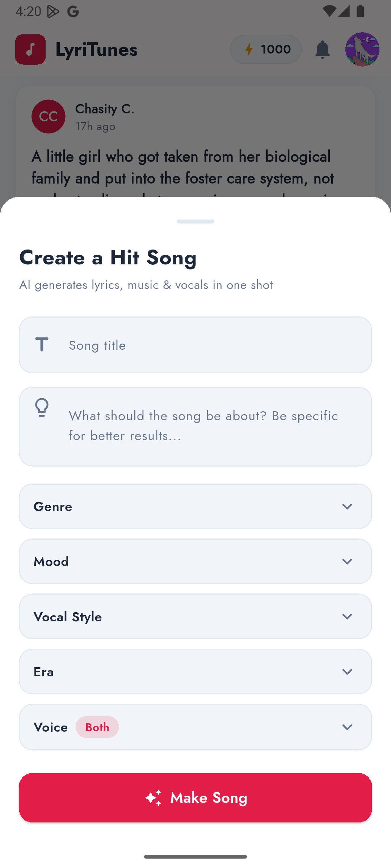The width and height of the screenshot is (391, 868).
Task: Open the notifications bell
Action: (x=322, y=50)
